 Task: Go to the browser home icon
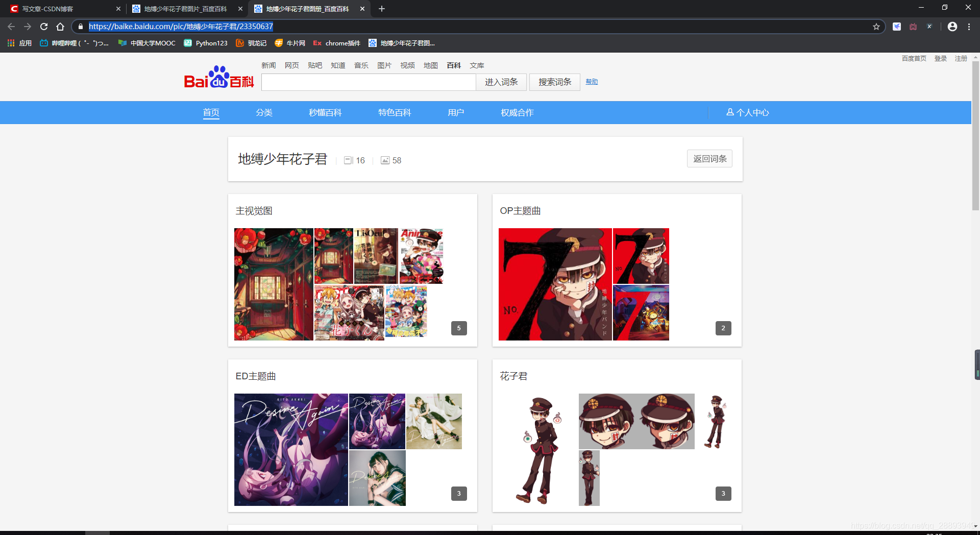[x=60, y=27]
